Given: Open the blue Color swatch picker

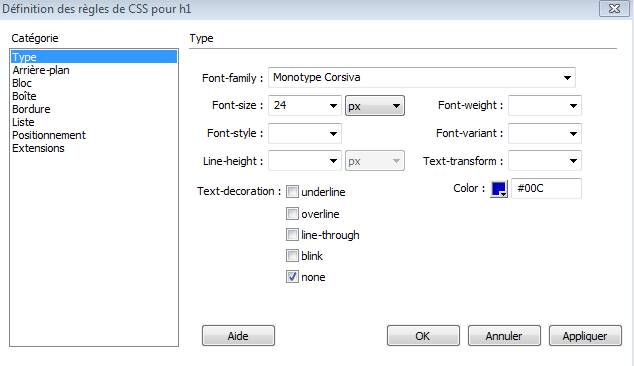Looking at the screenshot, I should [499, 189].
